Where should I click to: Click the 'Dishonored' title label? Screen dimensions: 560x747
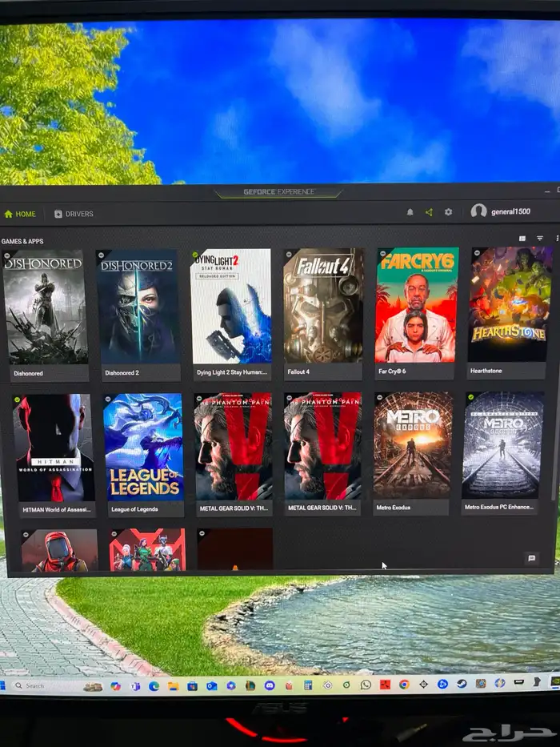click(28, 373)
